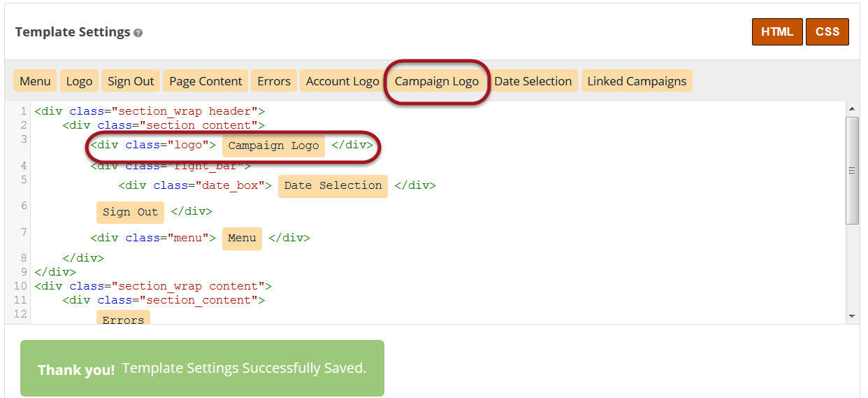Click the help icon beside Template Settings
This screenshot has height=398, width=868.
pyautogui.click(x=138, y=33)
